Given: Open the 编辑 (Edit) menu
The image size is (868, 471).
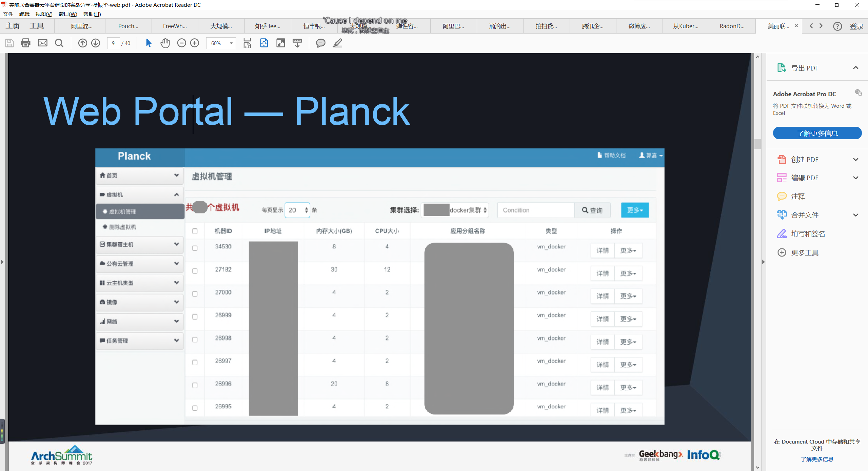Looking at the screenshot, I should (24, 14).
